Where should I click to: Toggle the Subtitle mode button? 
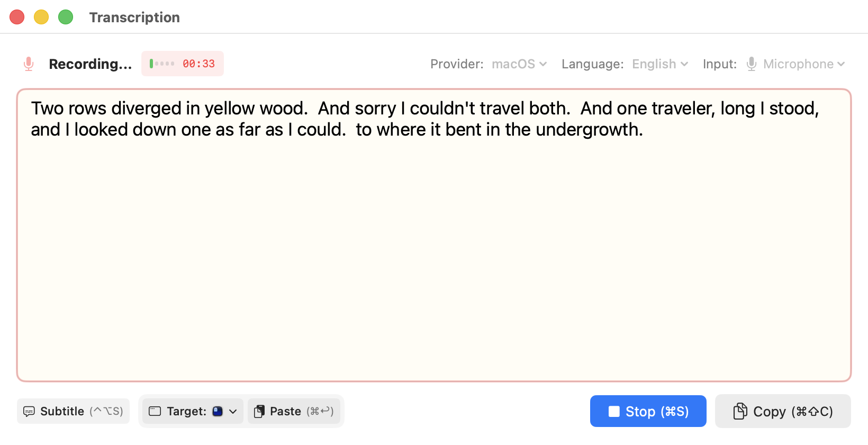[74, 412]
